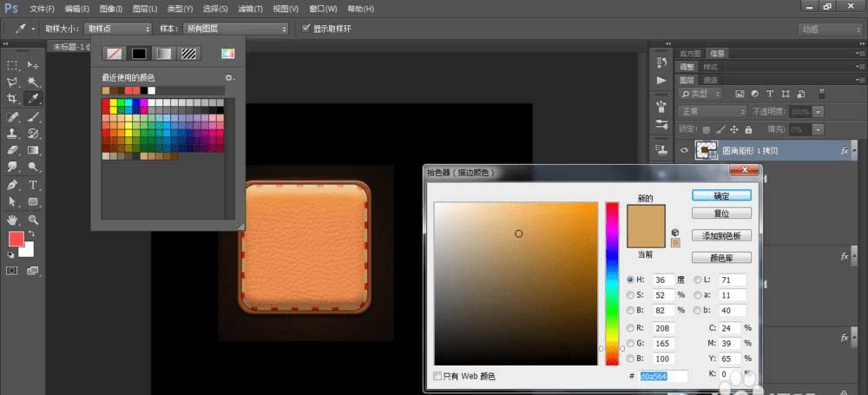Lock transparent pixels
Screen dimensions: 868x395
707,129
